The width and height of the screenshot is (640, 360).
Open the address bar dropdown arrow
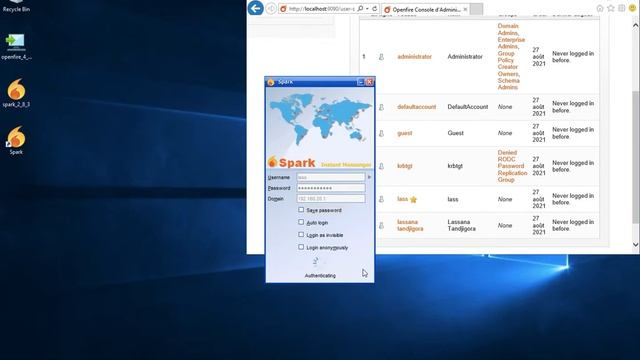367,9
